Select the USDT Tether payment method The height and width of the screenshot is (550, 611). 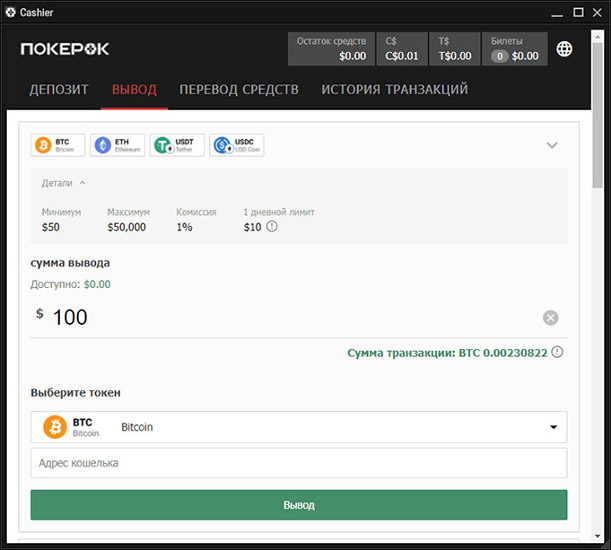point(177,145)
